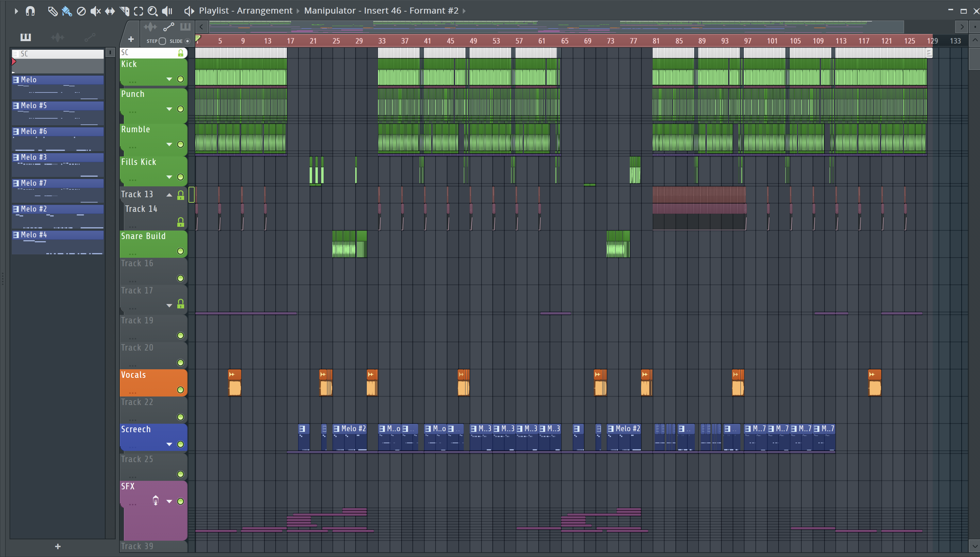Mute the SFX track
Viewport: 980px width, 557px height.
tap(180, 501)
